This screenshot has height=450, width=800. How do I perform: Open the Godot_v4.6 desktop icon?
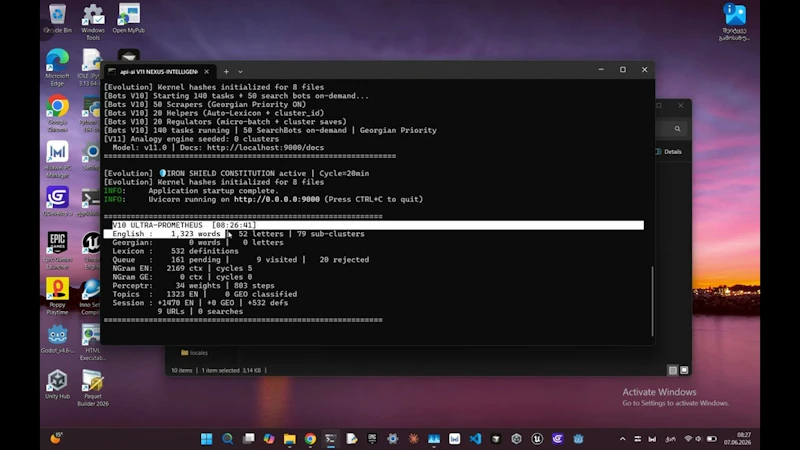click(57, 339)
